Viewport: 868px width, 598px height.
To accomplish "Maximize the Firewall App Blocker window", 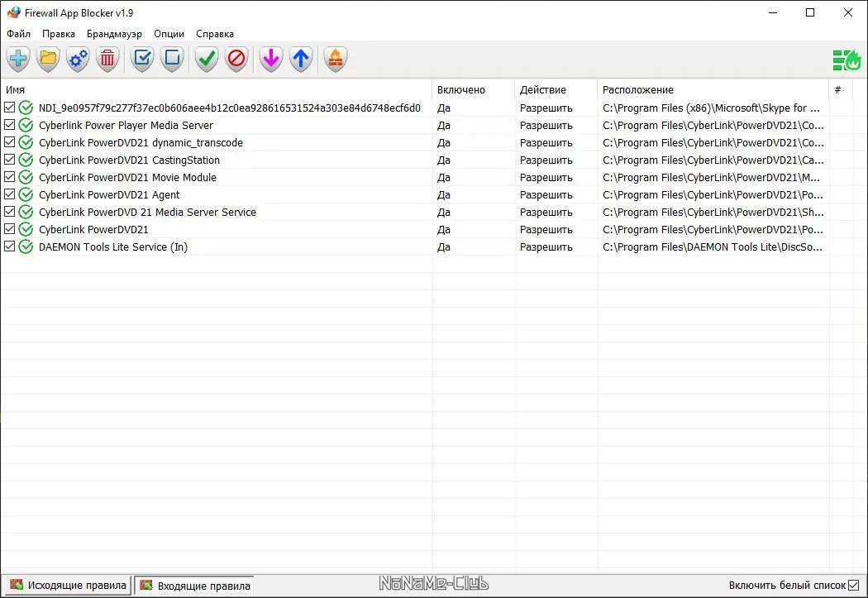I will pos(810,12).
